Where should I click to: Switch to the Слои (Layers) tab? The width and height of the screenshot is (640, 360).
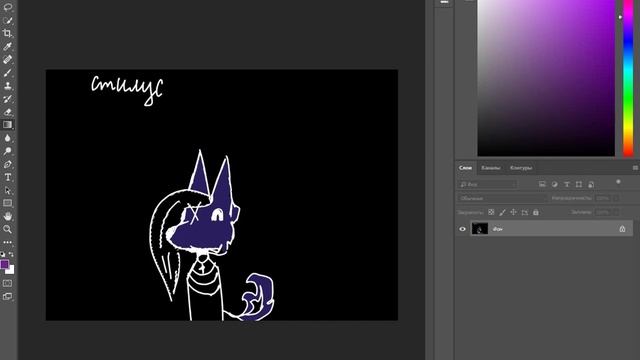tap(465, 168)
